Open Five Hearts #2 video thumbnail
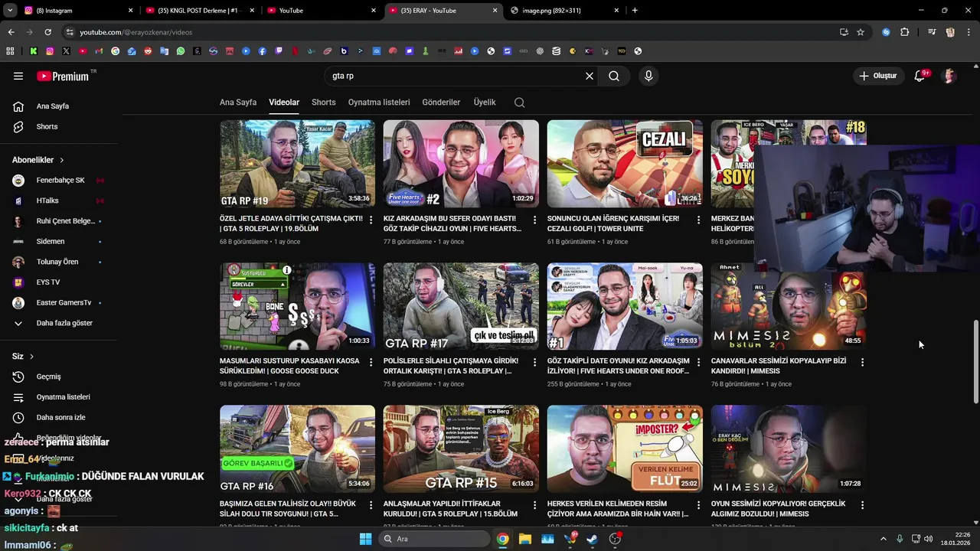Image resolution: width=980 pixels, height=551 pixels. [461, 164]
